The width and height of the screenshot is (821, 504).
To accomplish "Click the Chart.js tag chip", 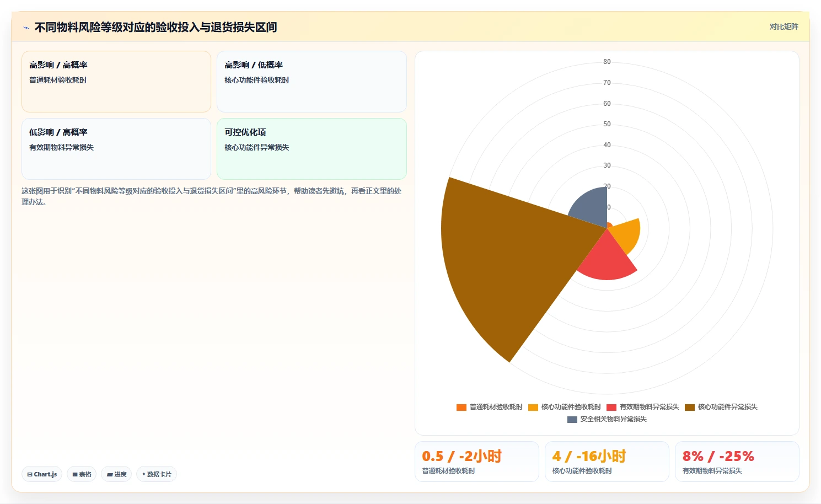I will click(42, 474).
